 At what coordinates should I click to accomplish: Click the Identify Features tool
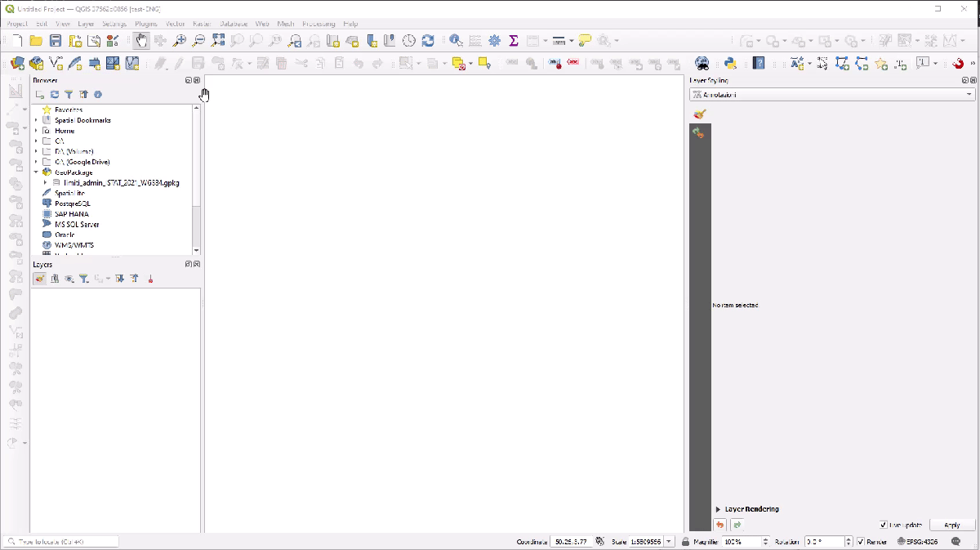click(x=456, y=41)
